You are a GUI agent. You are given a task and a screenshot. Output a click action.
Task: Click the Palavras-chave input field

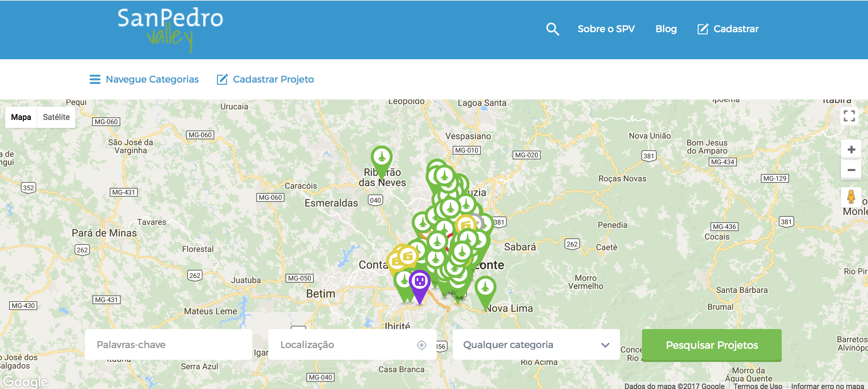(x=169, y=345)
